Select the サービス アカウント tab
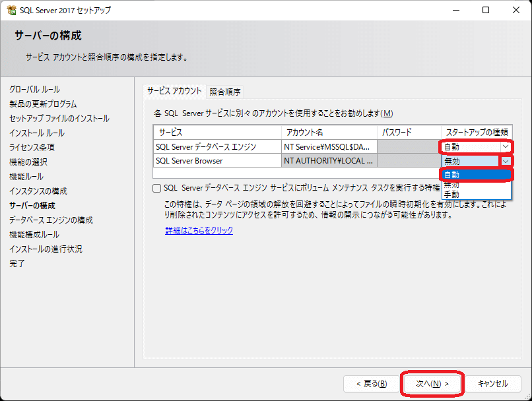The image size is (532, 401). (174, 91)
